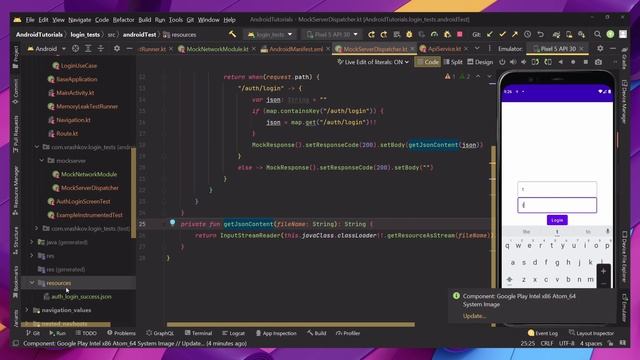Click Git Update Project arrow icon
This screenshot has height=360, width=640.
pos(489,35)
